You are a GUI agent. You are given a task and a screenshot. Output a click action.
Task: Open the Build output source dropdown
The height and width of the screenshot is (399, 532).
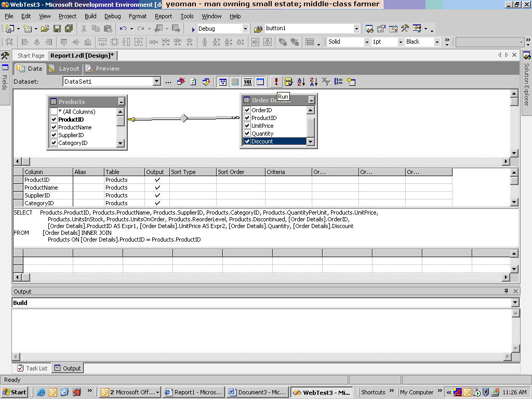click(515, 303)
